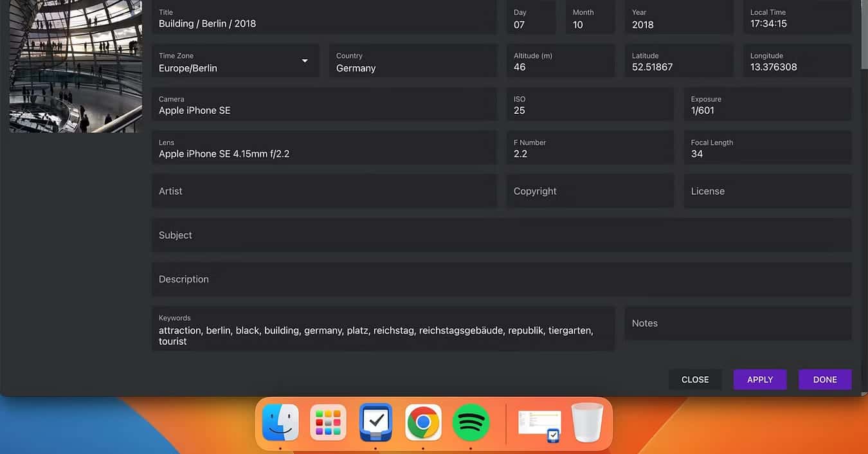The image size is (868, 454).
Task: Open Finder from the dock
Action: coord(280,422)
